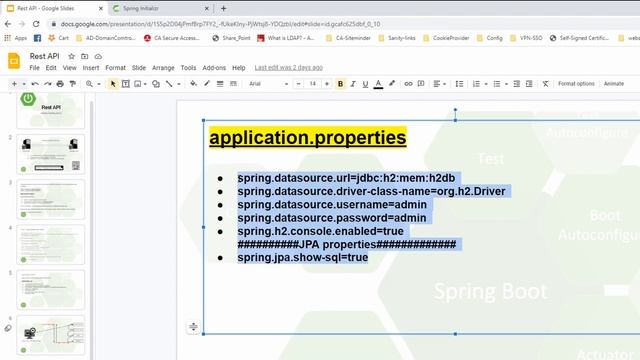Open the Insert menu
Image resolution: width=640 pixels, height=360 pixels.
[x=91, y=68]
